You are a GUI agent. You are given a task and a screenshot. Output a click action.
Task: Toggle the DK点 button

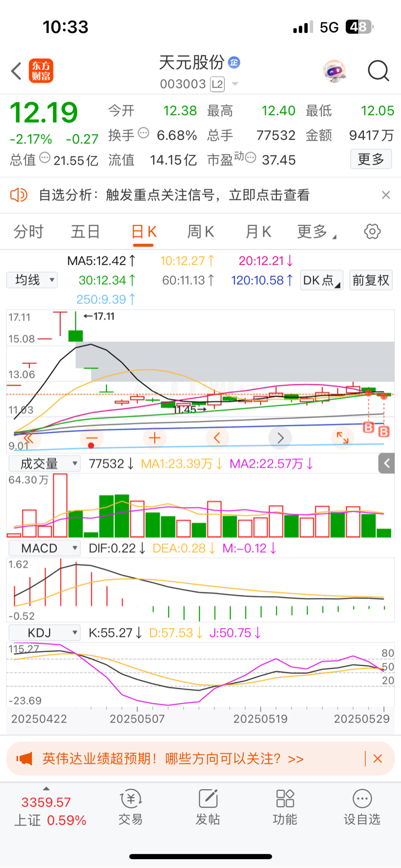pos(321,280)
